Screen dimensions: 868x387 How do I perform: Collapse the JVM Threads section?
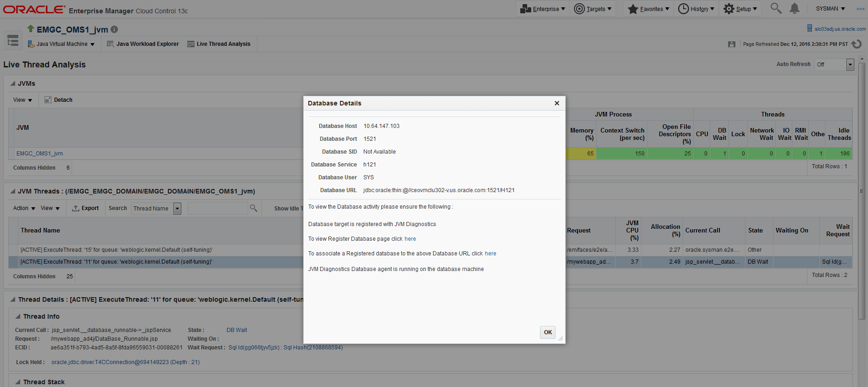coord(13,192)
